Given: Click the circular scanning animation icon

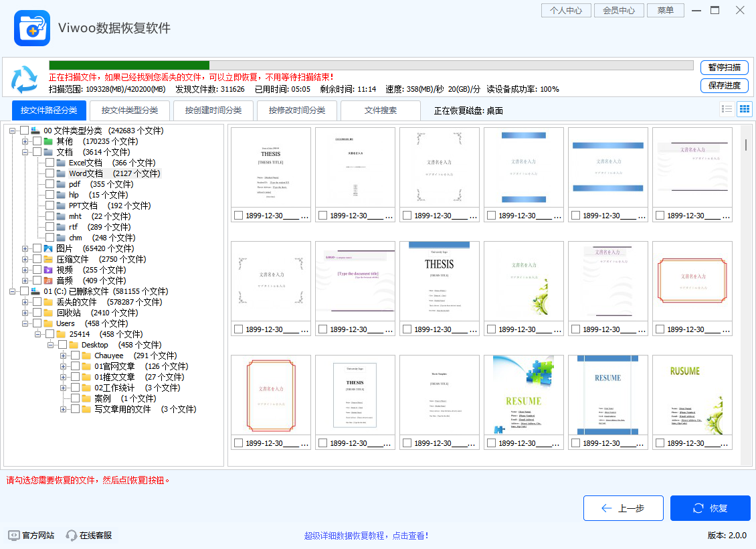Looking at the screenshot, I should (x=25, y=80).
